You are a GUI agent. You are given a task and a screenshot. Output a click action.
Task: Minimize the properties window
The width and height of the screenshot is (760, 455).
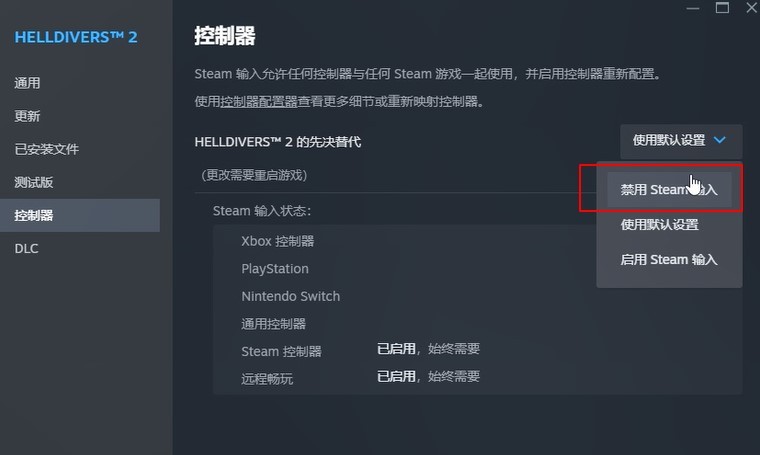click(693, 8)
